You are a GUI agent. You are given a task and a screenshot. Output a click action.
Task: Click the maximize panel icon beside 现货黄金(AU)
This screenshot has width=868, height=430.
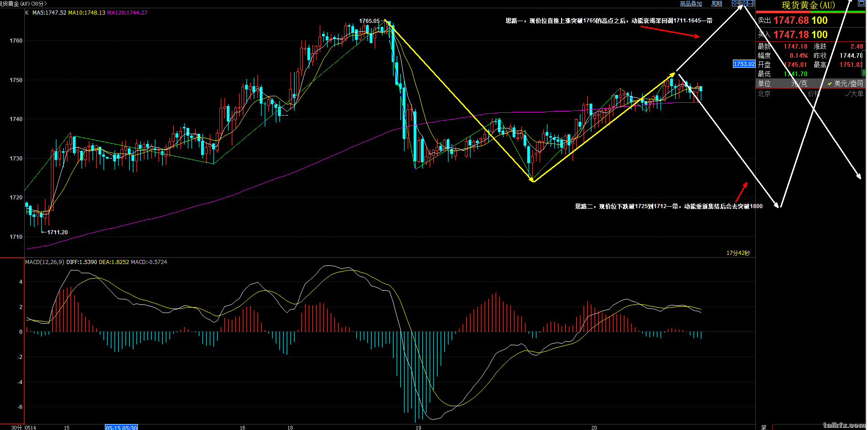861,3
